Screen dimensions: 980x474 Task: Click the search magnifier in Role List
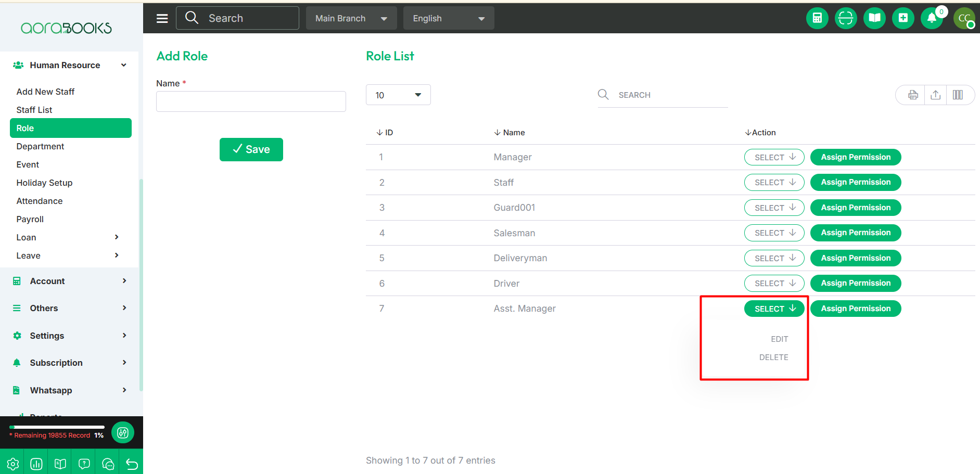tap(603, 94)
